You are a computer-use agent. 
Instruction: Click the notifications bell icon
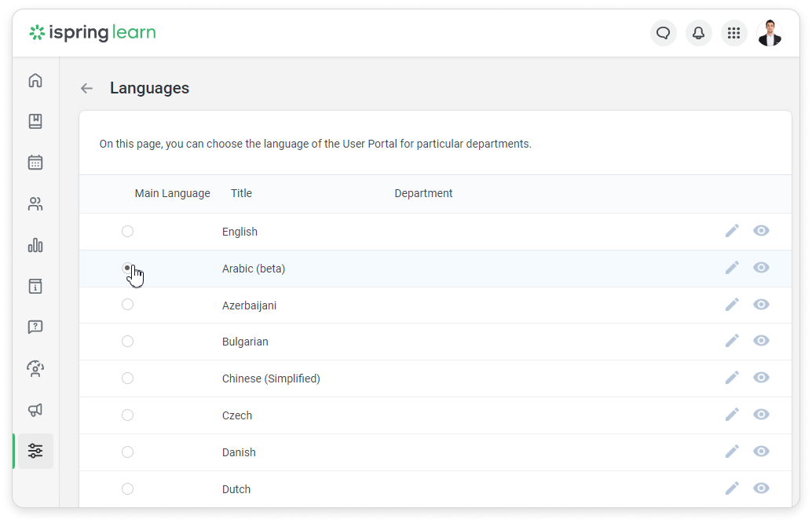698,33
